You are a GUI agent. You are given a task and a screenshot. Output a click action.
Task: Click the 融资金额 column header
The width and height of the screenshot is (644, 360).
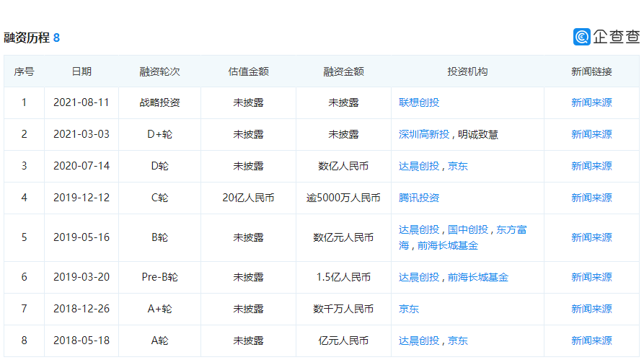pyautogui.click(x=343, y=71)
